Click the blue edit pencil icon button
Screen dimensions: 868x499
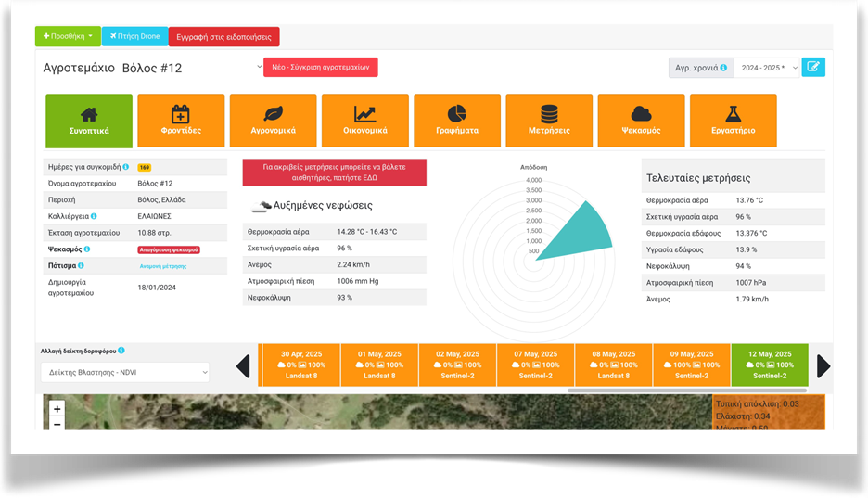click(813, 68)
